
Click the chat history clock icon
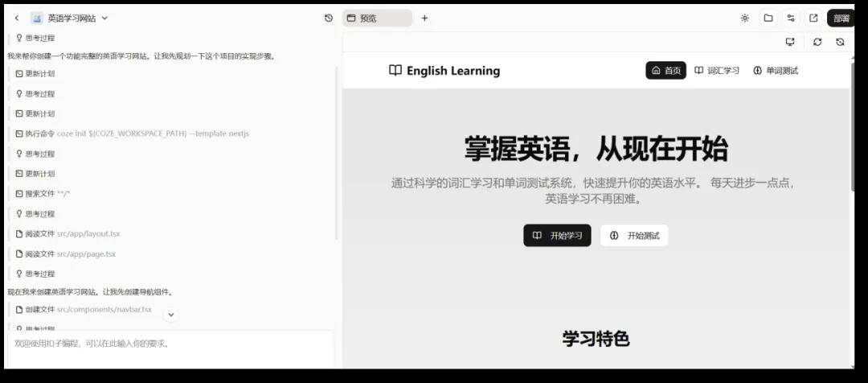(329, 18)
